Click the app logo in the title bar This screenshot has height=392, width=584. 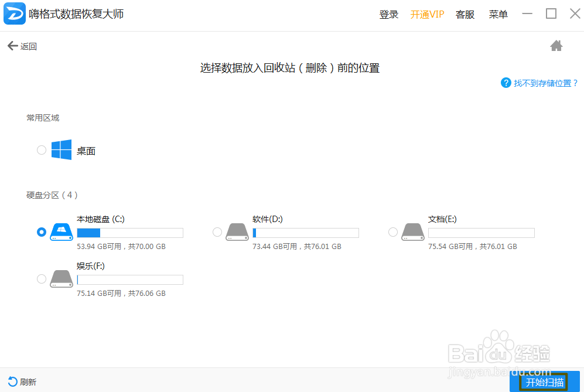(x=13, y=13)
